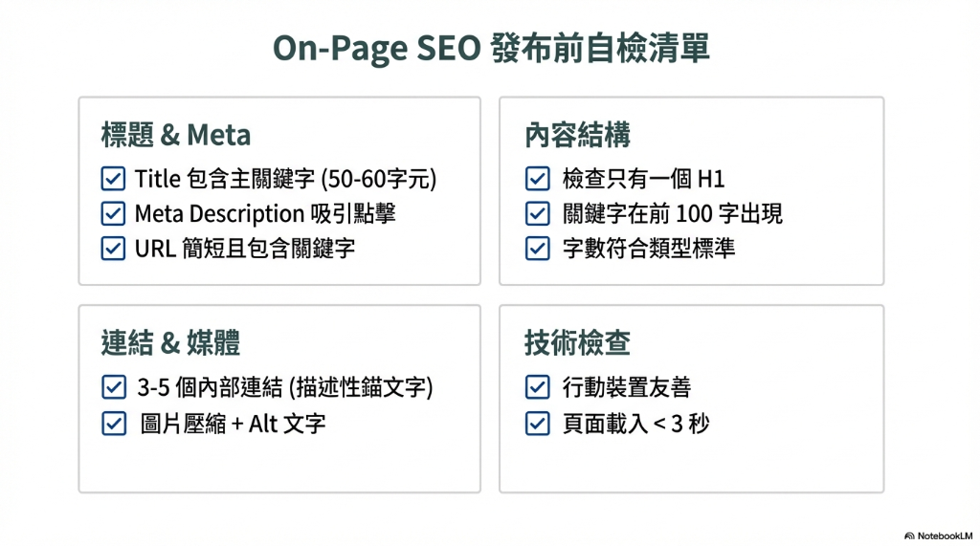Select the 標題 & Meta section heading

[x=176, y=135]
